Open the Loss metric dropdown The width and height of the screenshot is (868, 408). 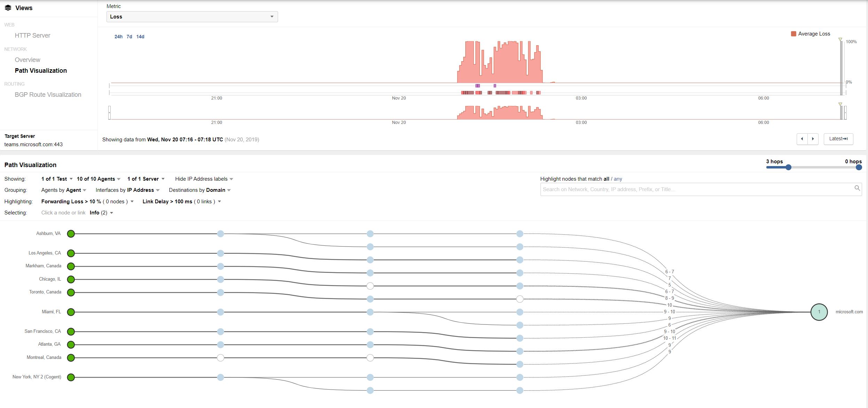tap(192, 17)
